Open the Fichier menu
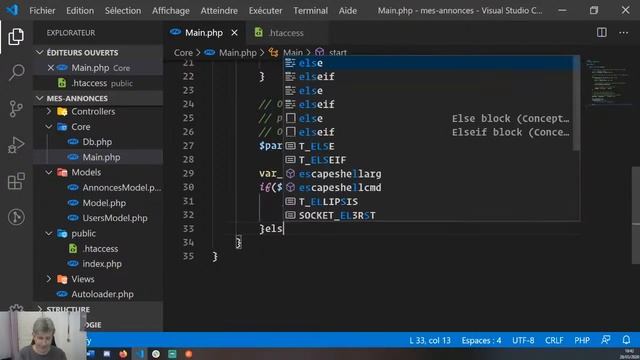640x360 pixels. point(42,11)
